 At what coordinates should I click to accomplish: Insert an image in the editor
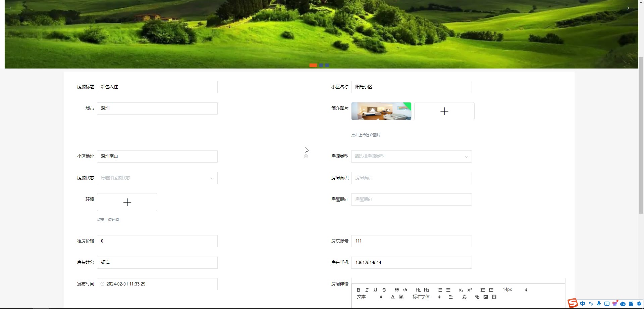[486, 297]
